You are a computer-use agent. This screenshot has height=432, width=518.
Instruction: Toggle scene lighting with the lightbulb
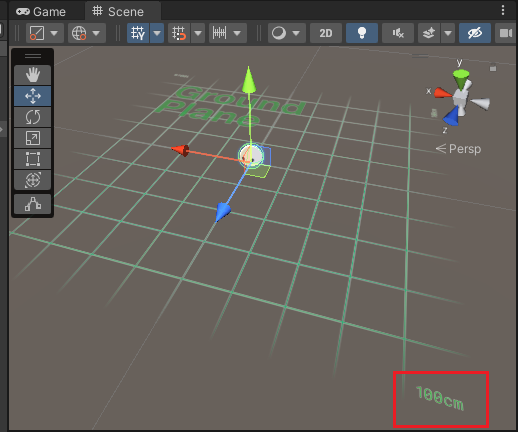pos(362,33)
